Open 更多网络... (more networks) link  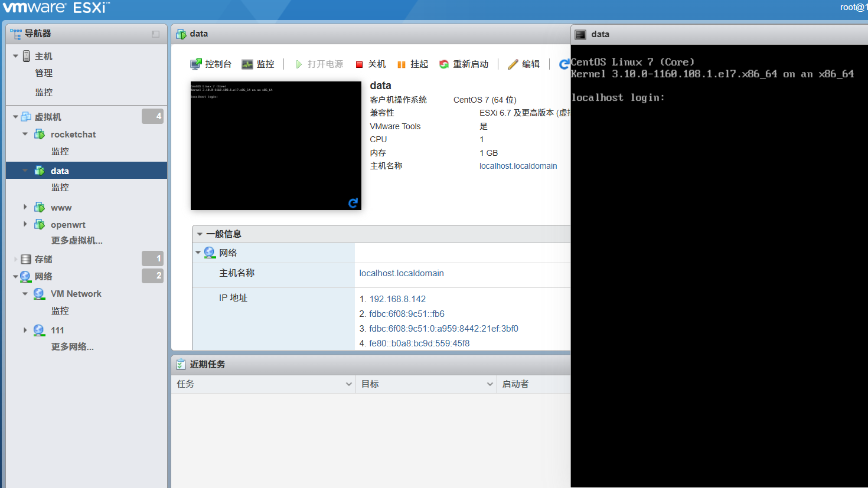click(x=73, y=347)
